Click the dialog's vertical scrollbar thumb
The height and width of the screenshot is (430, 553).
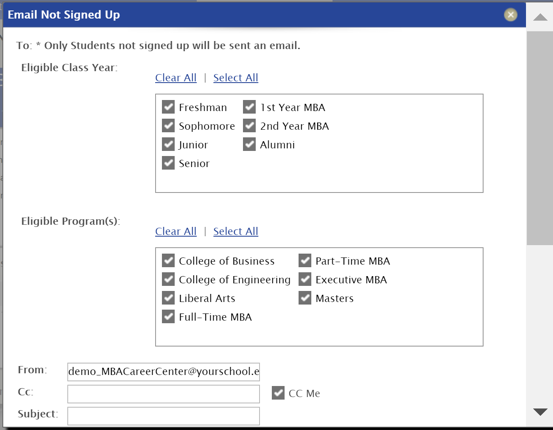(540, 138)
